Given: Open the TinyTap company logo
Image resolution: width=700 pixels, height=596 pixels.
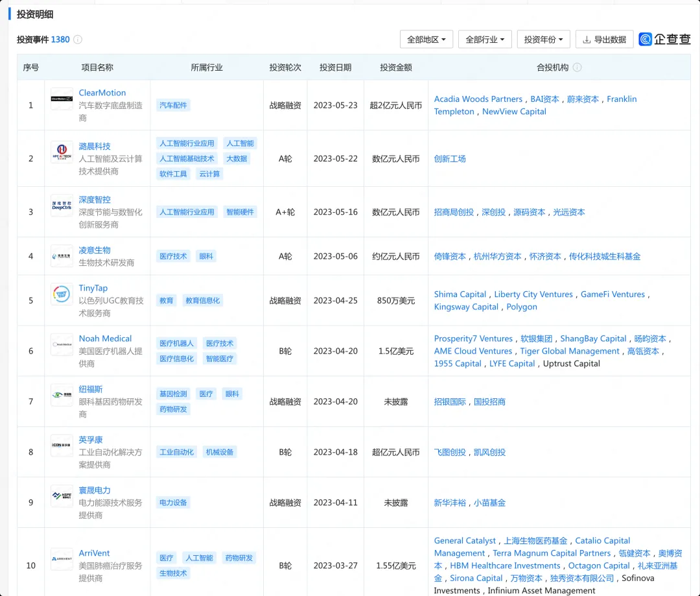Looking at the screenshot, I should (62, 294).
